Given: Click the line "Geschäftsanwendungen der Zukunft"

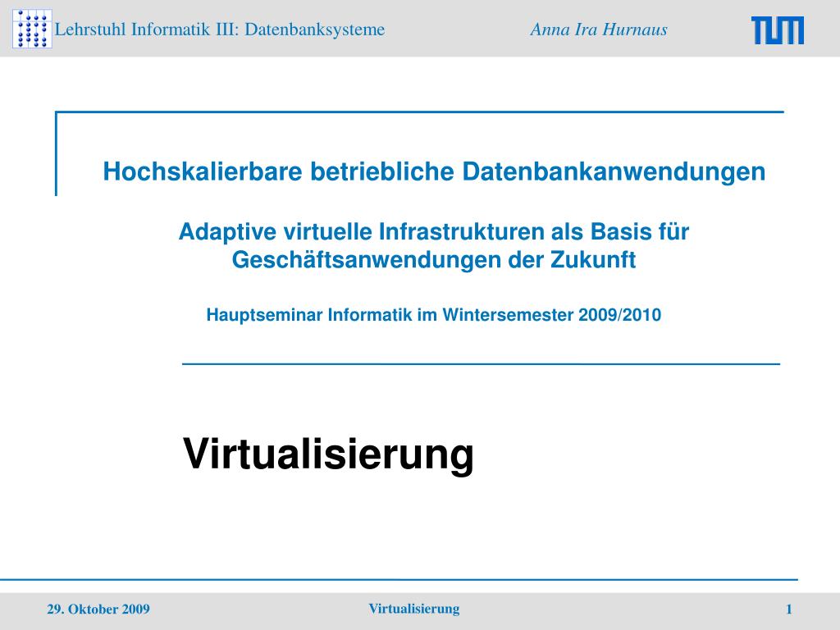Looking at the screenshot, I should (434, 260).
